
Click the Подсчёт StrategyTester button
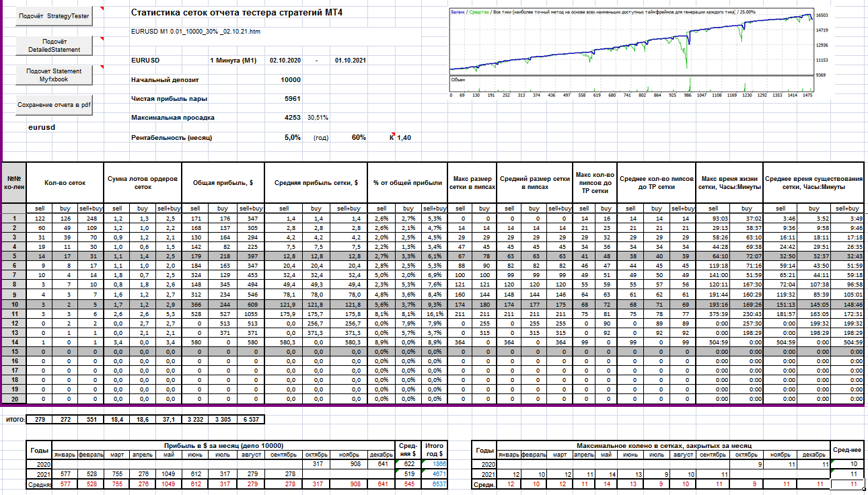click(54, 16)
